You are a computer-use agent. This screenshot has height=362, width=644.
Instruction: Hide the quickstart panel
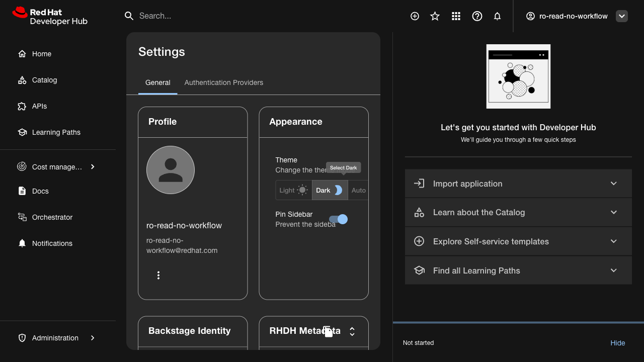[617, 343]
